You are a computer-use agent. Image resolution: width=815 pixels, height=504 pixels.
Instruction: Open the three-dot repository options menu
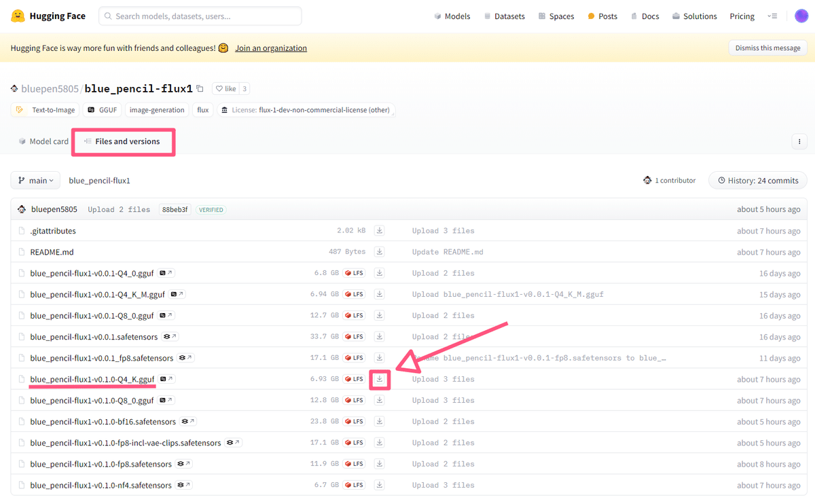799,141
